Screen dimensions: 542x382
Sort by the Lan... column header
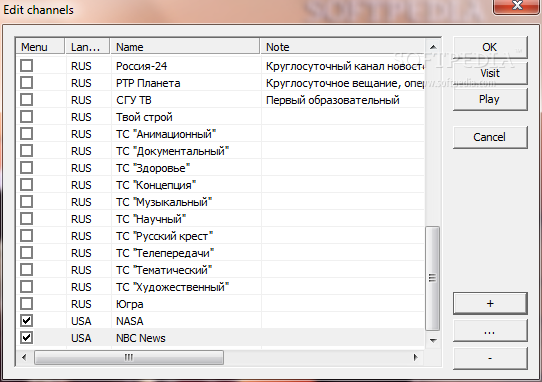click(87, 47)
